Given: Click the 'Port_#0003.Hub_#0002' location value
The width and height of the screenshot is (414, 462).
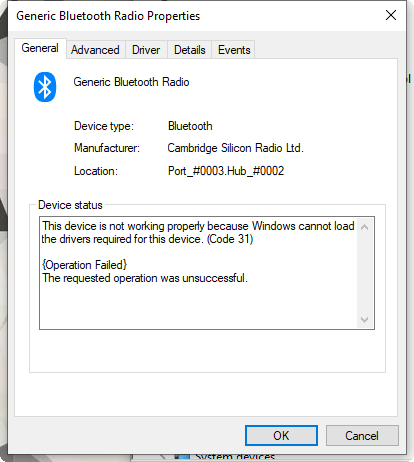Looking at the screenshot, I should click(x=226, y=171).
